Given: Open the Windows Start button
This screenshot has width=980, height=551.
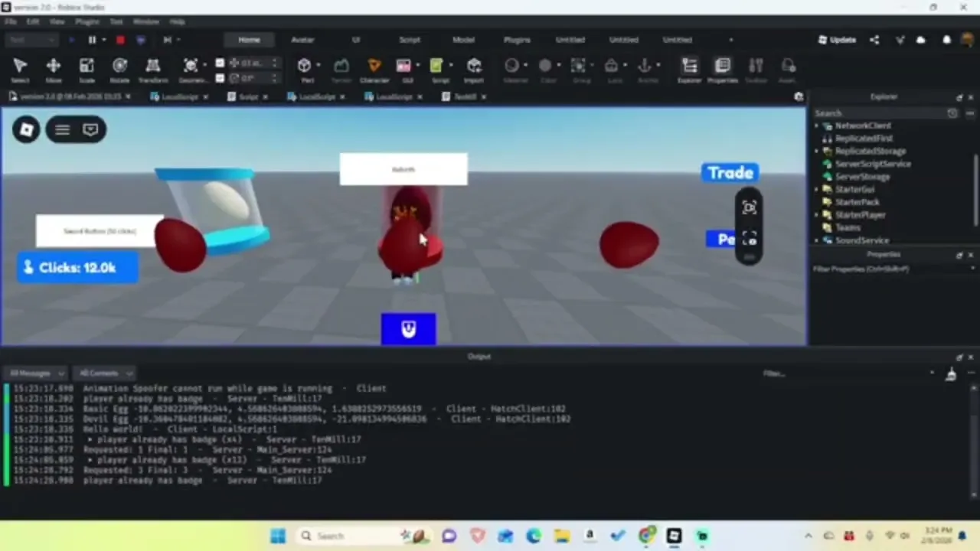Looking at the screenshot, I should 277,536.
